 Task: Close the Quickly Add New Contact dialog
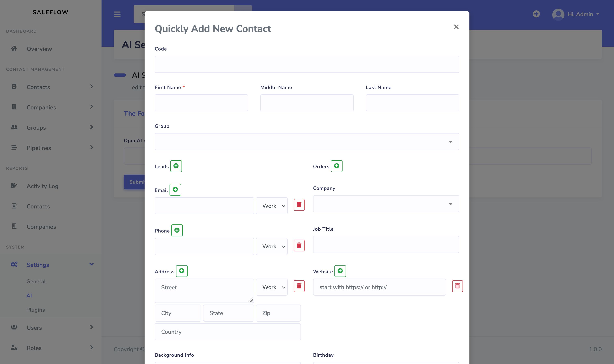456,27
